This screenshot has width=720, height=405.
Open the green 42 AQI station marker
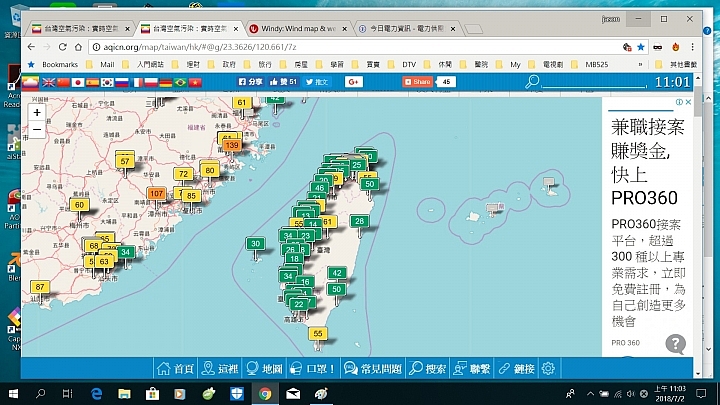pos(337,273)
